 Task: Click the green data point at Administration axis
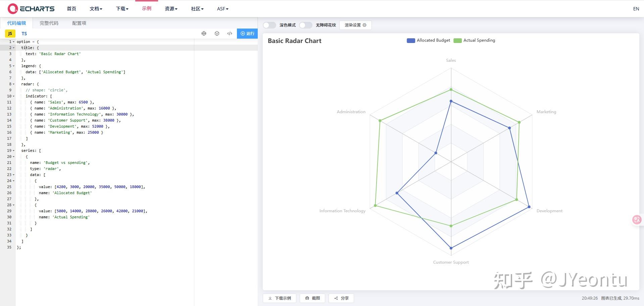click(380, 121)
